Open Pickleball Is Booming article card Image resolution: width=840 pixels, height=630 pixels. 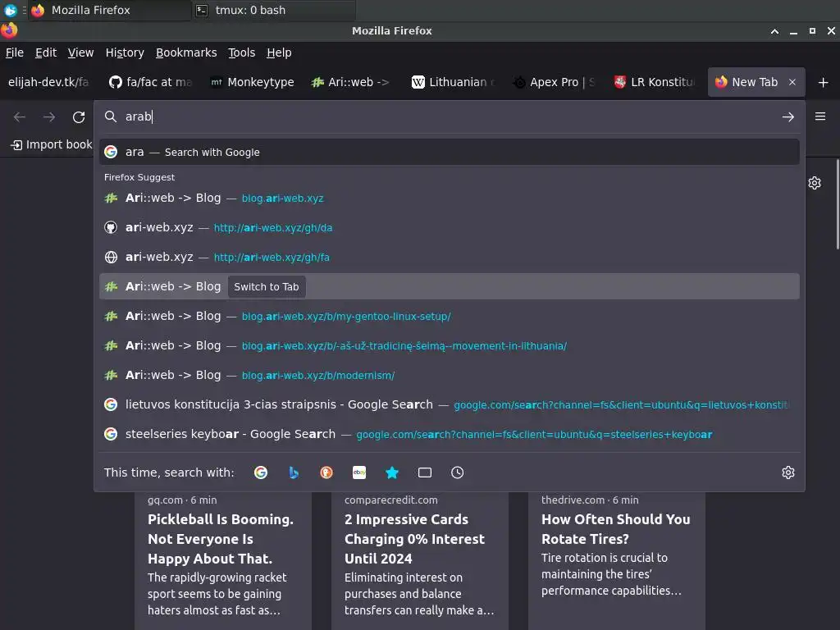click(x=223, y=559)
